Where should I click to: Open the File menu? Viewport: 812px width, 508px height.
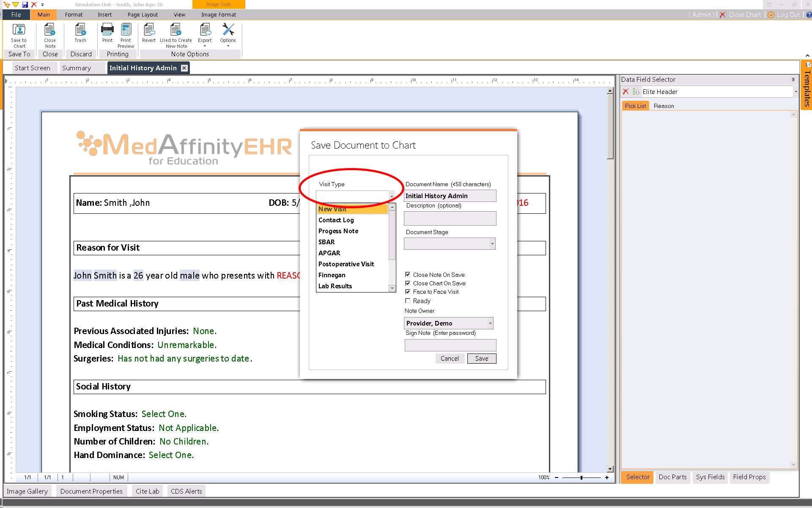[16, 15]
